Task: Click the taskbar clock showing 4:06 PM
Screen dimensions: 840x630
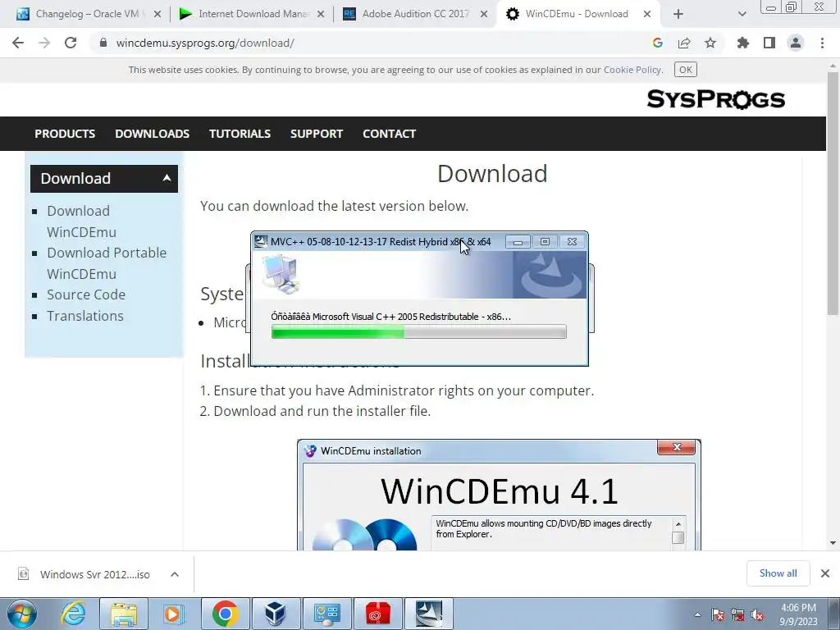Action: (x=798, y=614)
